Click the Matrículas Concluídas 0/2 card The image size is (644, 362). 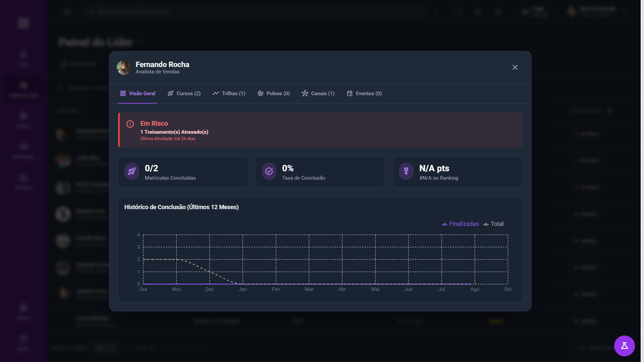pos(183,172)
